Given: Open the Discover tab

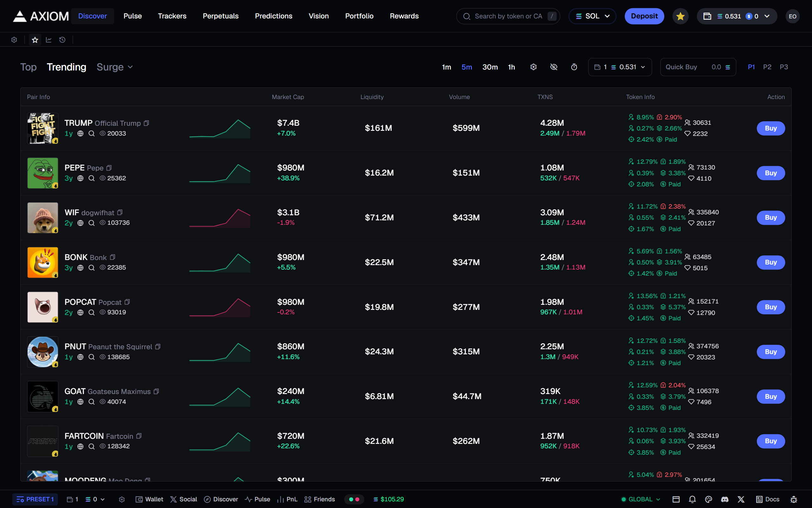Looking at the screenshot, I should point(93,16).
